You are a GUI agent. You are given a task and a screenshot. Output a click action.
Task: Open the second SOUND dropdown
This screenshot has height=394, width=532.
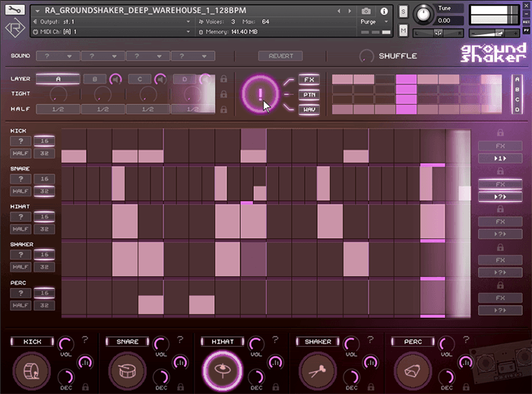coord(103,56)
